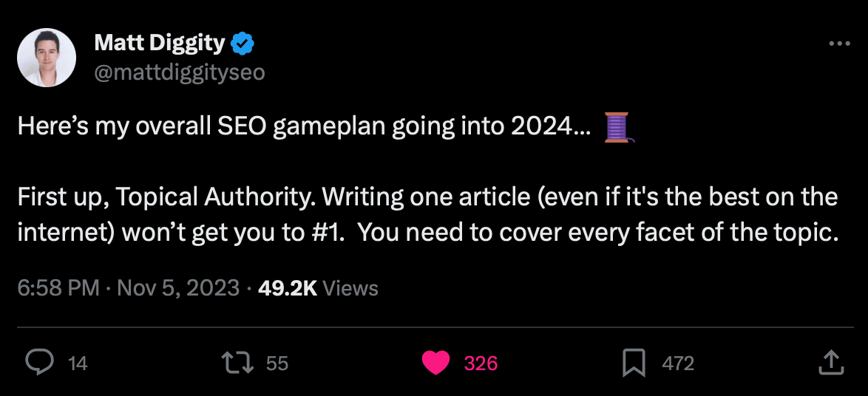Viewport: 868px width, 396px height.
Task: Click the retweet arrows icon
Action: point(237,363)
